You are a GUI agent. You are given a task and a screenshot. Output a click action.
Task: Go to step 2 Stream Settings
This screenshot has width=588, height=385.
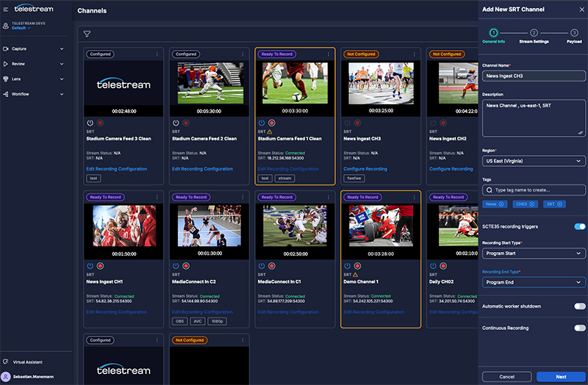(534, 34)
